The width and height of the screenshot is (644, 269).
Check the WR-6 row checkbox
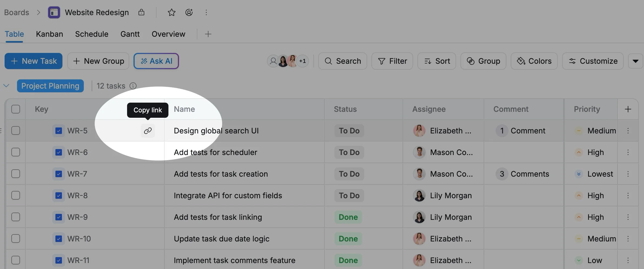click(x=16, y=152)
